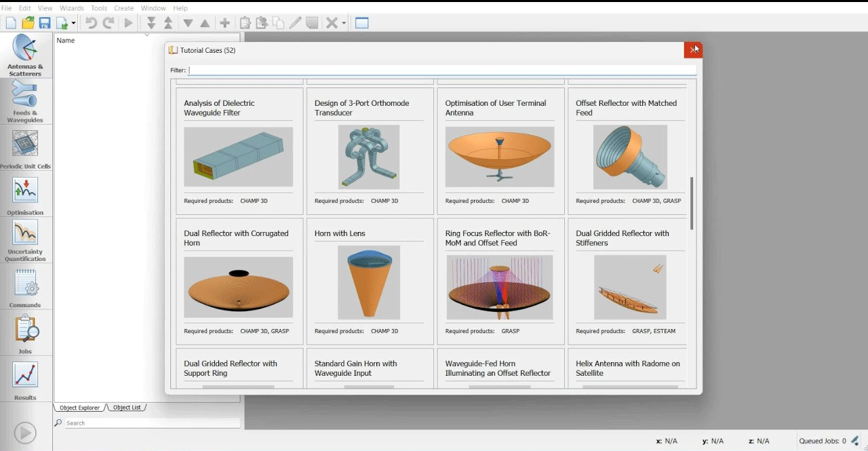Click the export file icon

click(x=62, y=23)
